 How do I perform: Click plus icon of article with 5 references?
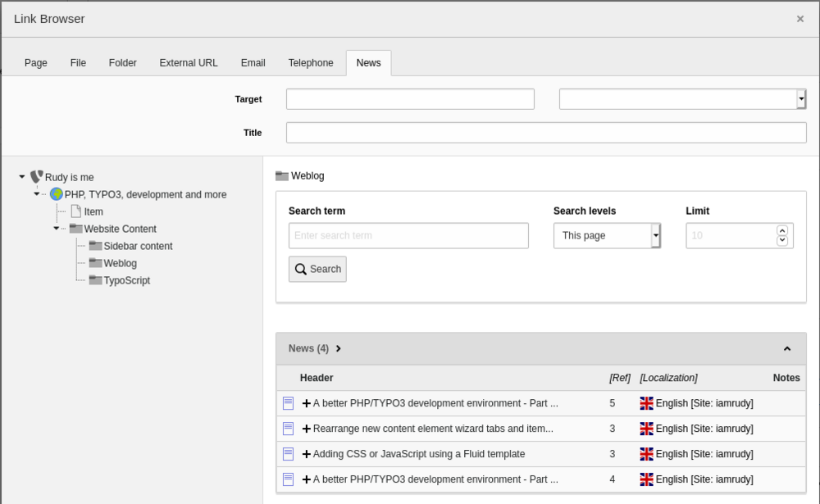click(307, 403)
